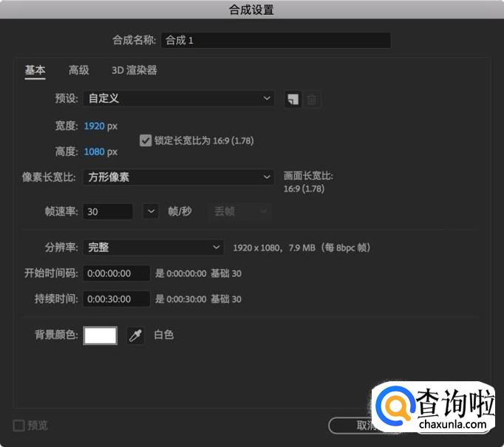
Task: Open the 分辨率 dropdown showing 完整
Action: coord(153,248)
